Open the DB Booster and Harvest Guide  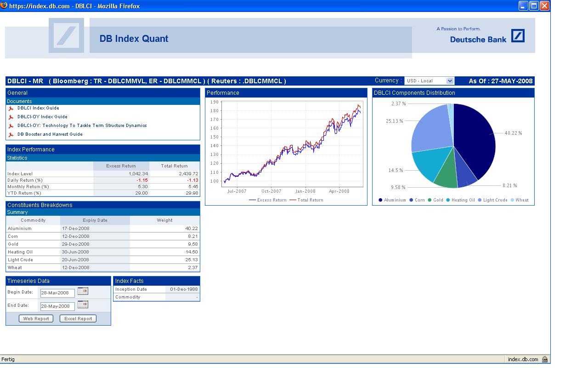pyautogui.click(x=50, y=134)
